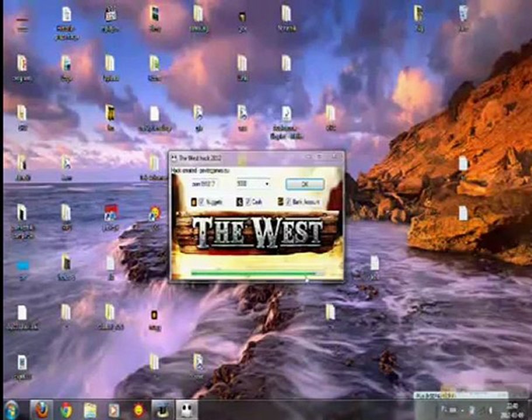
Task: Open the taskbar clock and date
Action: tap(513, 410)
